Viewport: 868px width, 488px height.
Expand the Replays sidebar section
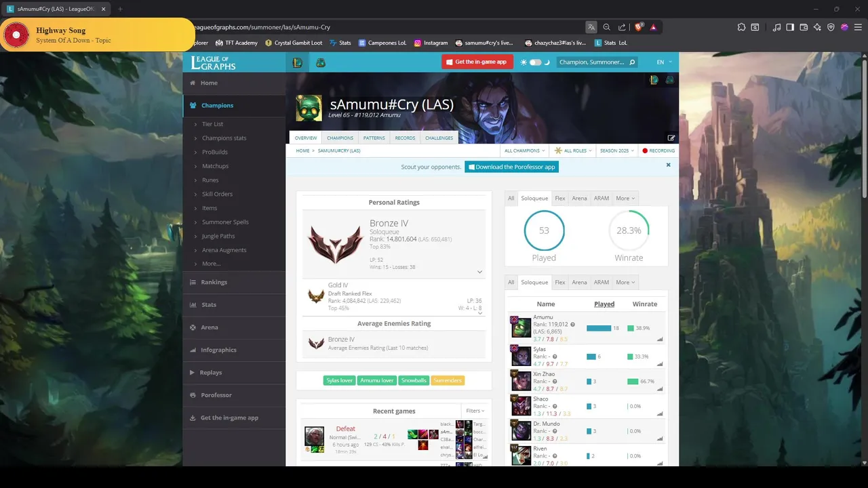234,372
